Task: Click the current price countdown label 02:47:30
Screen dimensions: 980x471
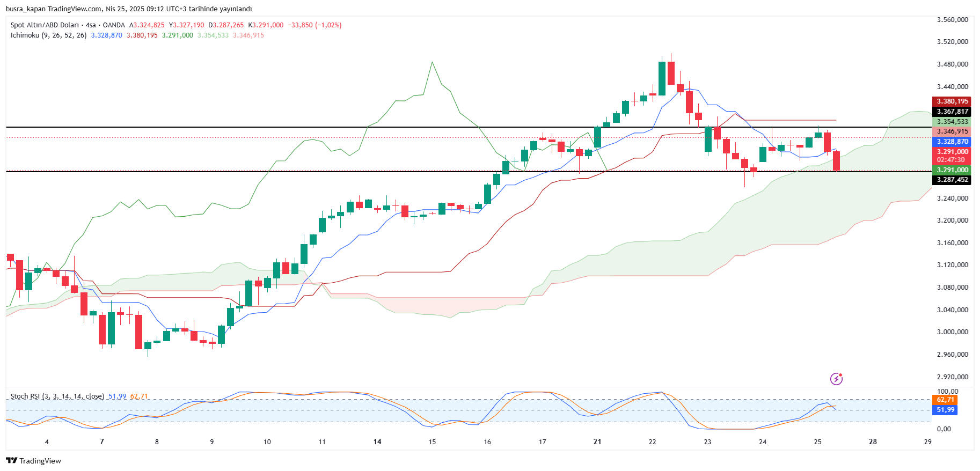Action: [x=951, y=160]
